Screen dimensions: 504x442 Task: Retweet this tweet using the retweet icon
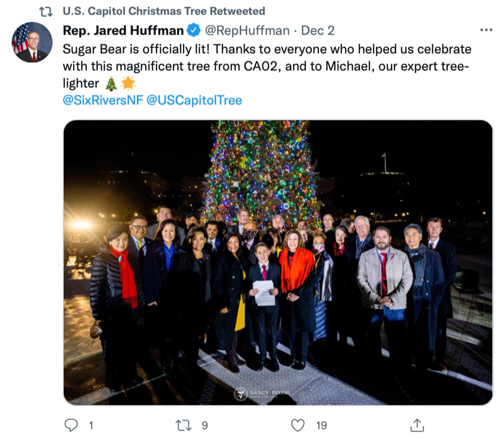point(184,425)
